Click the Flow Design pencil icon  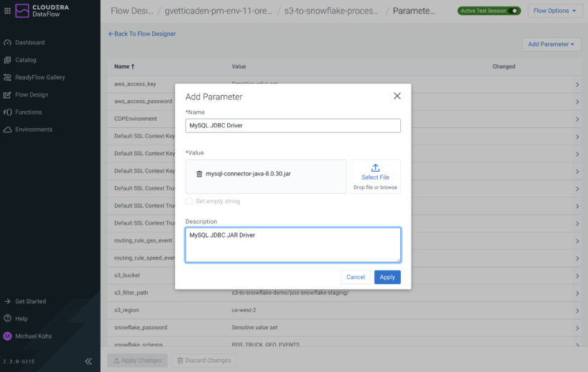click(x=7, y=94)
